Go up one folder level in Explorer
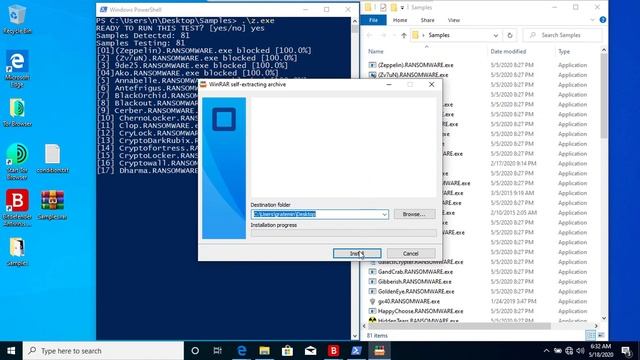 (x=404, y=36)
